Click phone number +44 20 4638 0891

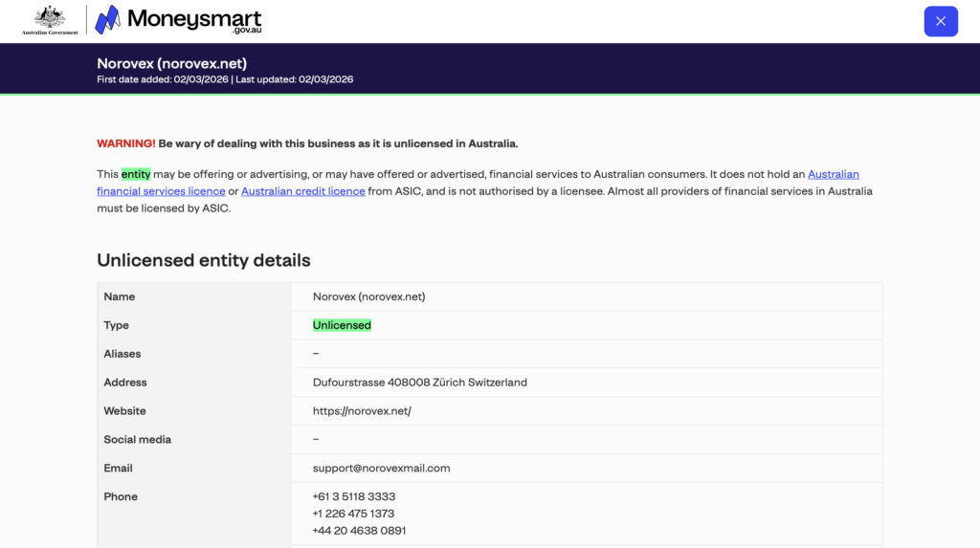[360, 531]
